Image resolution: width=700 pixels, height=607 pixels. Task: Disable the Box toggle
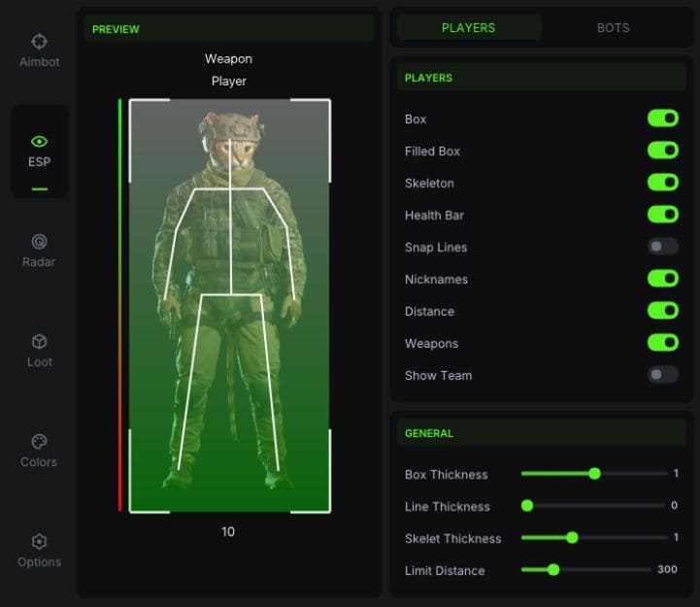[663, 118]
